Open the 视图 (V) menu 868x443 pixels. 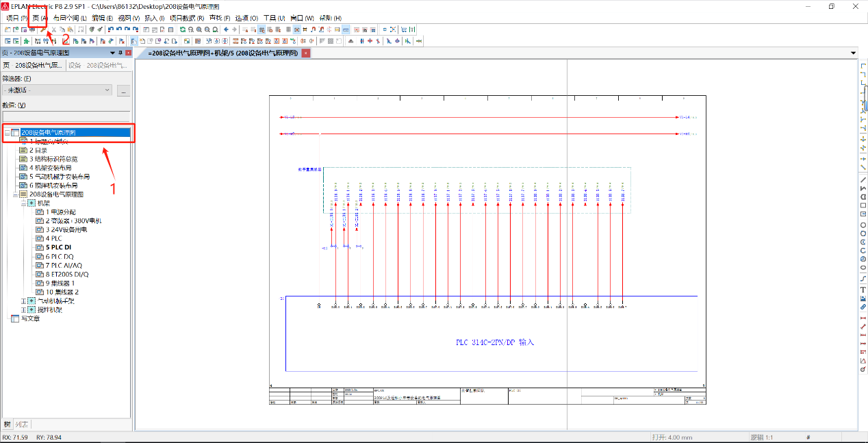click(129, 17)
